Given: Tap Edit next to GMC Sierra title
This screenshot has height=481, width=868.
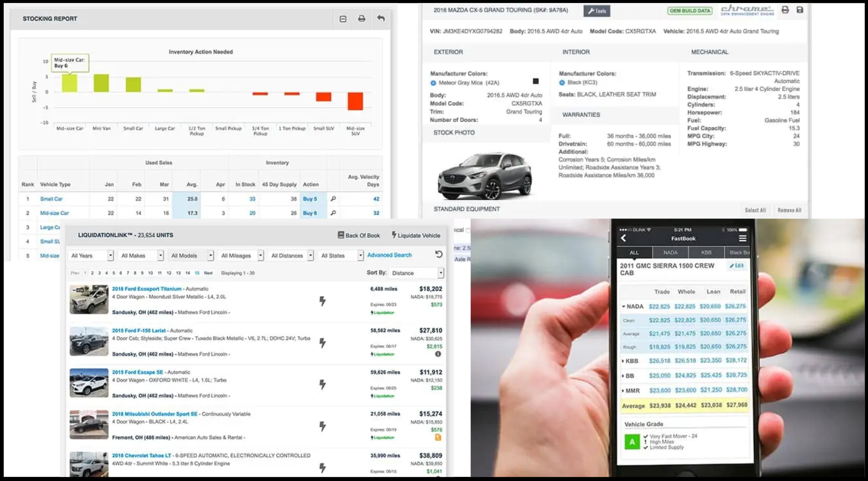Looking at the screenshot, I should coord(736,266).
